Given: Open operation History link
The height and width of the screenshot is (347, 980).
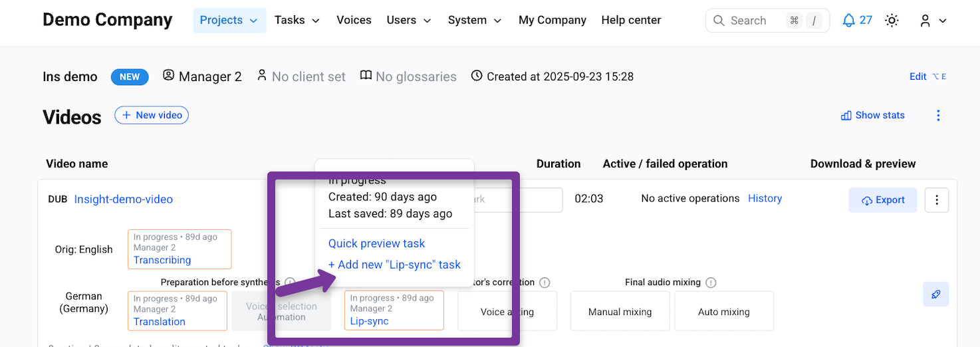Looking at the screenshot, I should [x=765, y=198].
